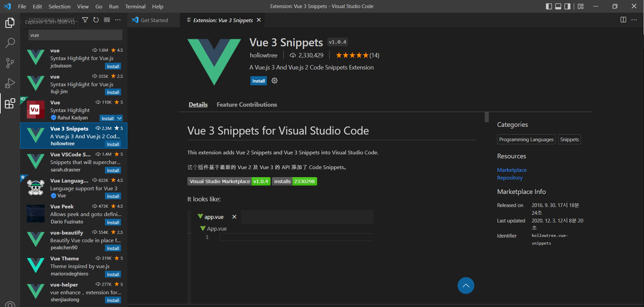Focus the extensions search box containing vue

pyautogui.click(x=75, y=35)
